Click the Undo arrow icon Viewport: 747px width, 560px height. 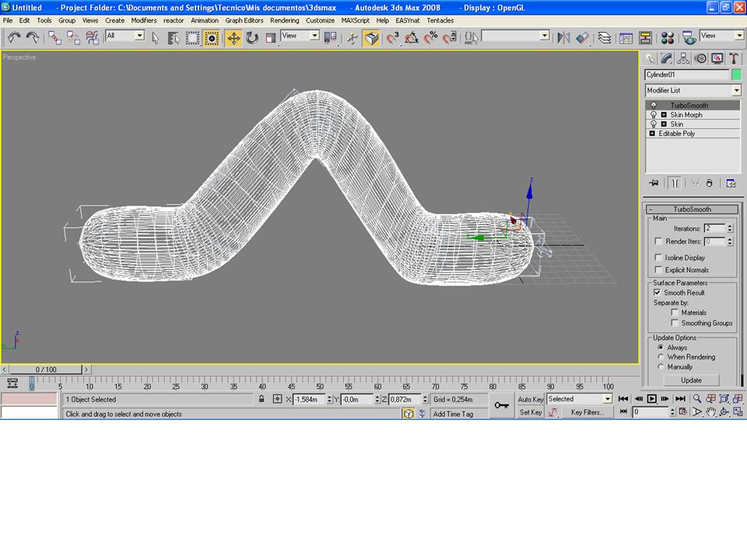14,38
